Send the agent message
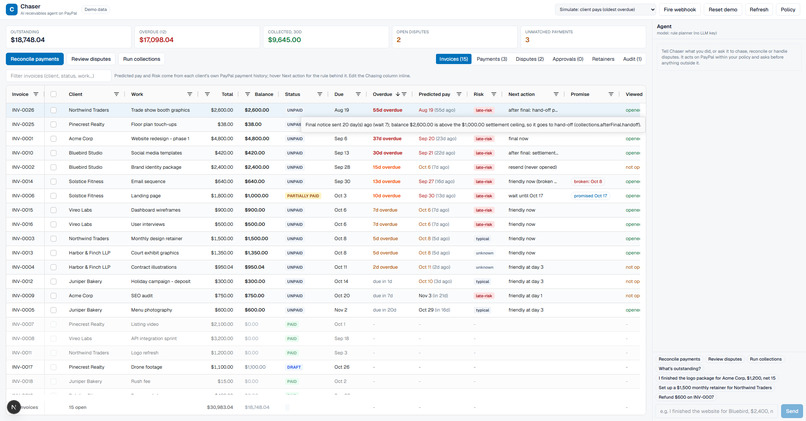 (x=792, y=411)
